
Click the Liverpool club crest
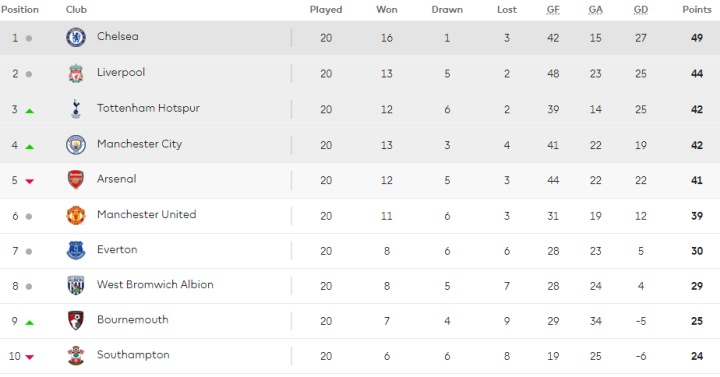coord(76,73)
